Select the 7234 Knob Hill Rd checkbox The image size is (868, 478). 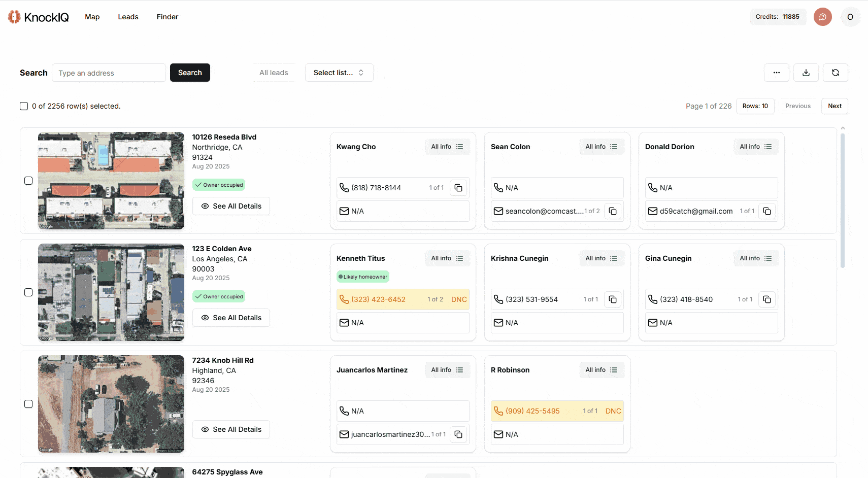click(28, 404)
